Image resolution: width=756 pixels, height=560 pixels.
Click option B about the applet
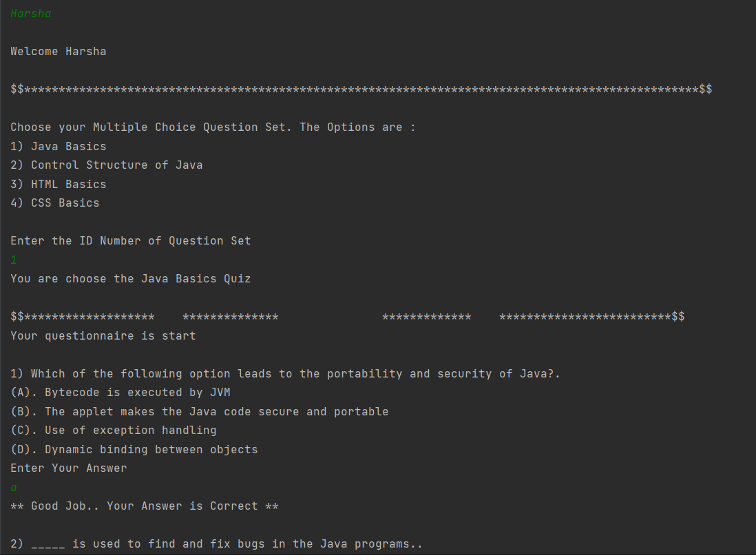pos(200,412)
